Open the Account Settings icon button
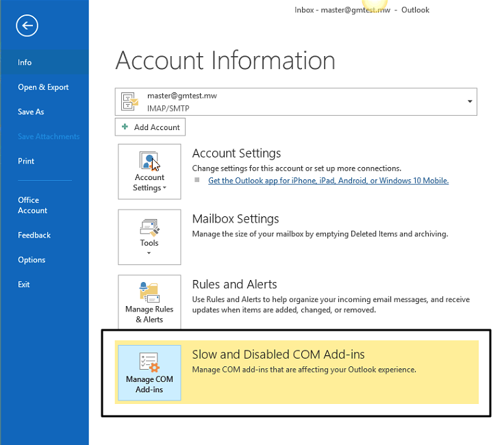 click(x=149, y=171)
